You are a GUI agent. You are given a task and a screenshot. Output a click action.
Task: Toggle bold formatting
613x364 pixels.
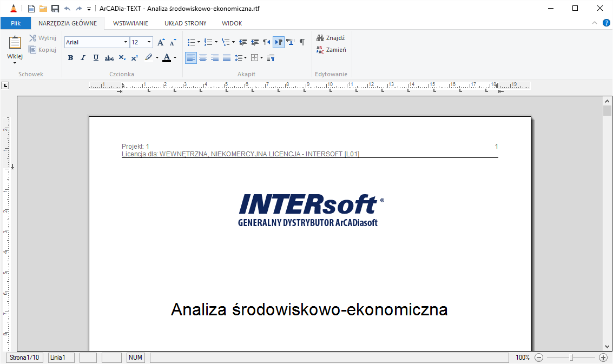tap(70, 58)
